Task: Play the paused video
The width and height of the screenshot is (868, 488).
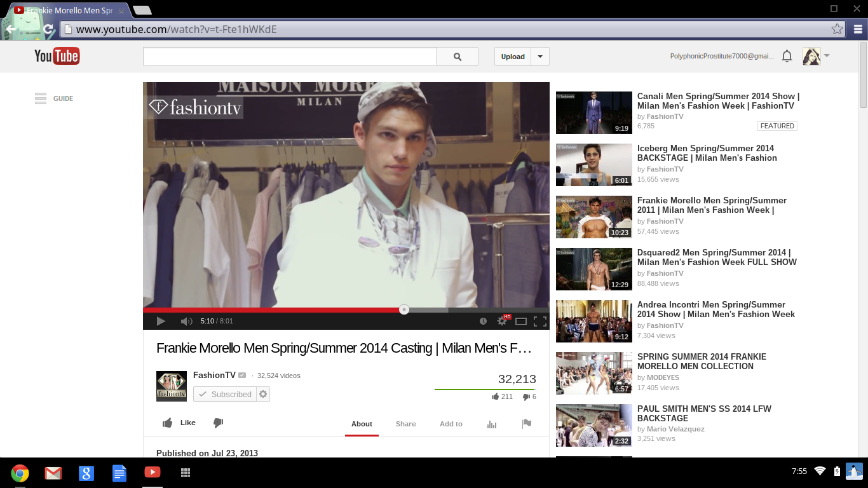Action: (161, 322)
